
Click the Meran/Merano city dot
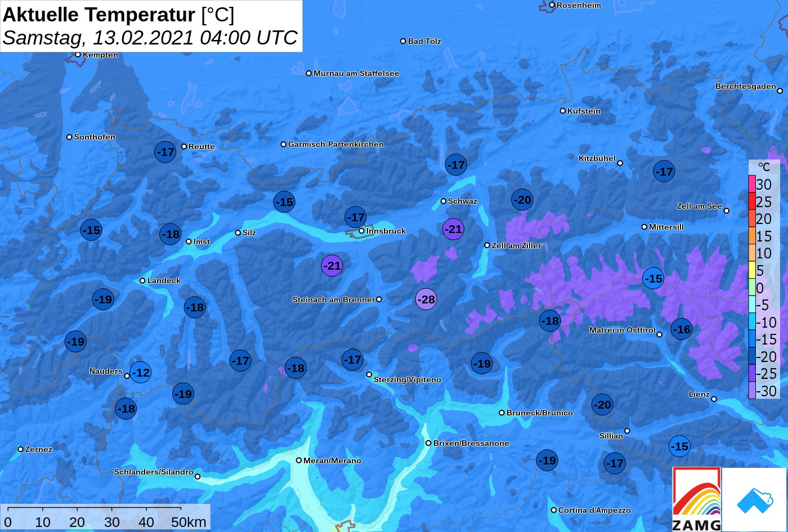click(x=299, y=461)
